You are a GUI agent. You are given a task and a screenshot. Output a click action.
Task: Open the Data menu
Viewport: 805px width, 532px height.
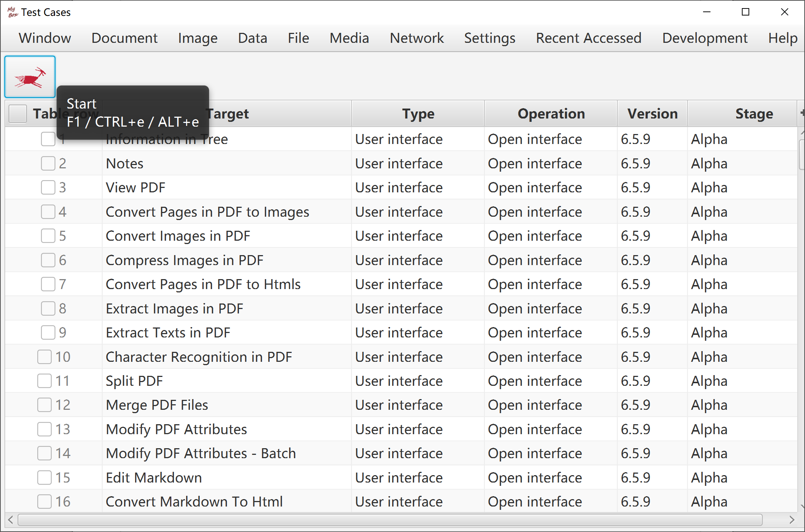click(253, 38)
